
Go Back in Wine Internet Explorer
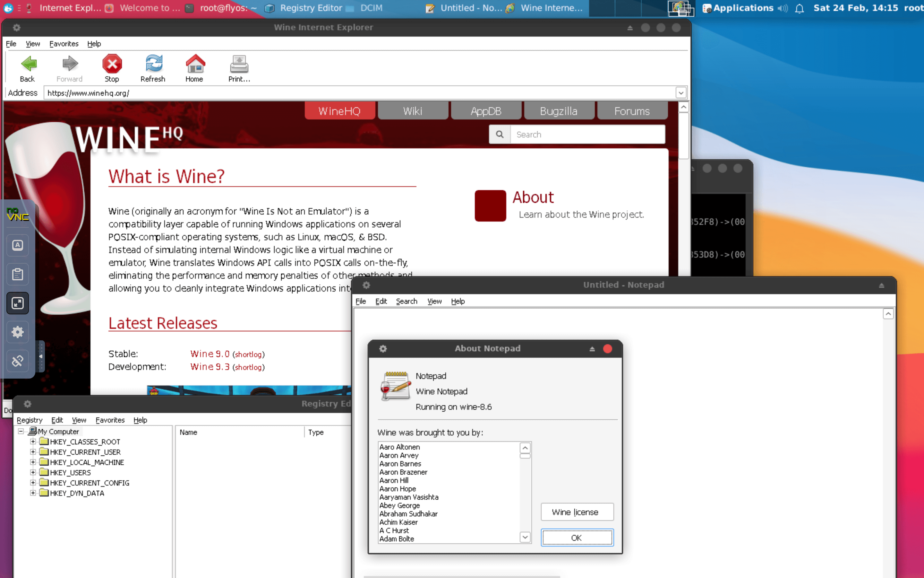pyautogui.click(x=28, y=69)
